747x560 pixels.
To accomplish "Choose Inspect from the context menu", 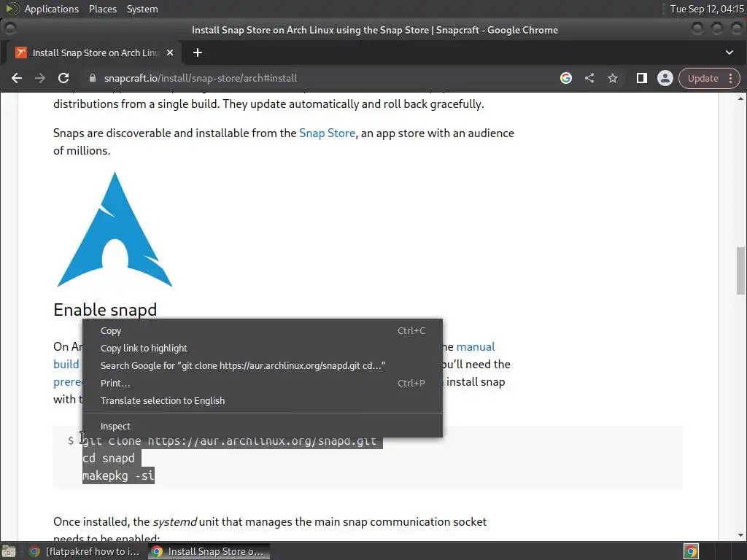I will (263, 426).
